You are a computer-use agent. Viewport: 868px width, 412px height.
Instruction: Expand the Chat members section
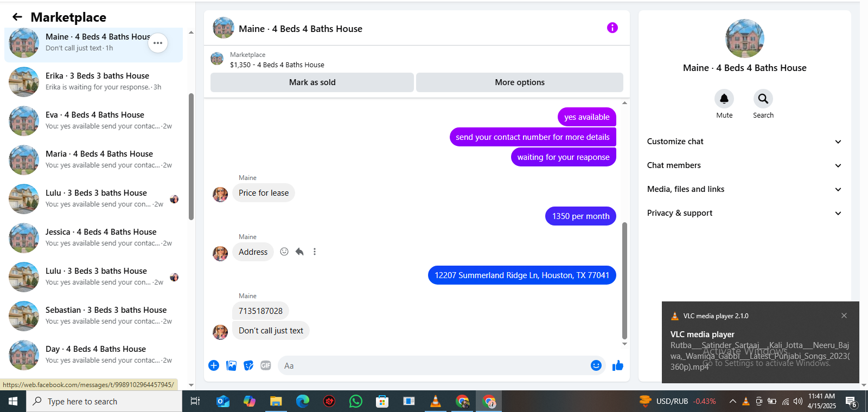744,165
